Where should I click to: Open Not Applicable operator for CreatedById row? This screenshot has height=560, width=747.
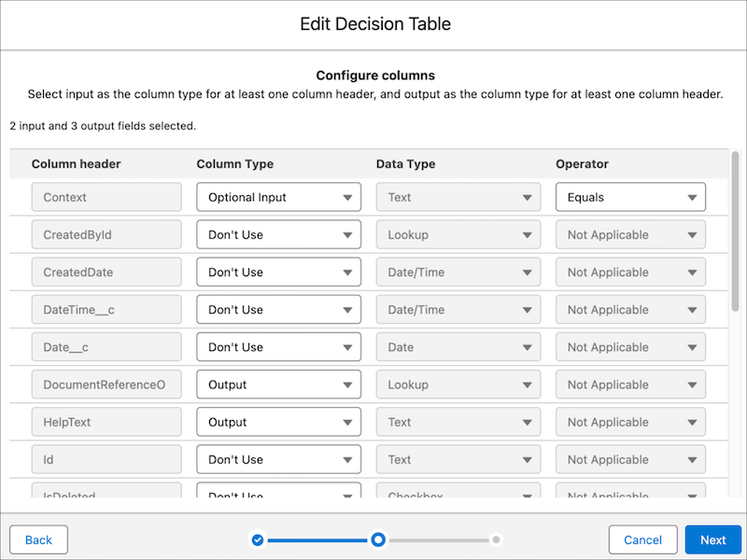click(630, 234)
